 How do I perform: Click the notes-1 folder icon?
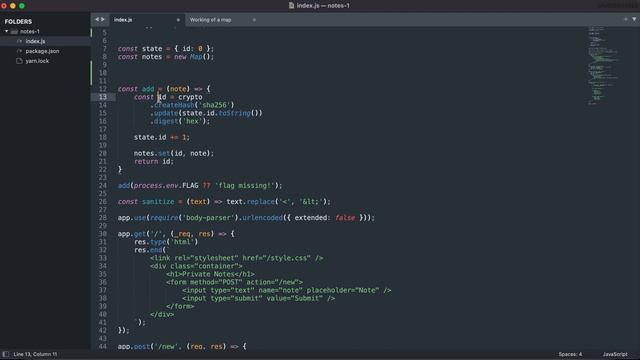(x=15, y=31)
